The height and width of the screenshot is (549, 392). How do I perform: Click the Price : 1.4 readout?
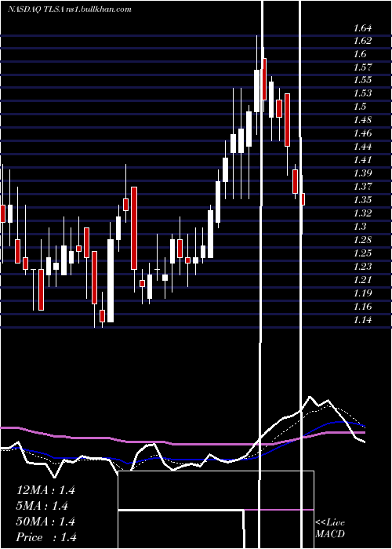pyautogui.click(x=46, y=537)
